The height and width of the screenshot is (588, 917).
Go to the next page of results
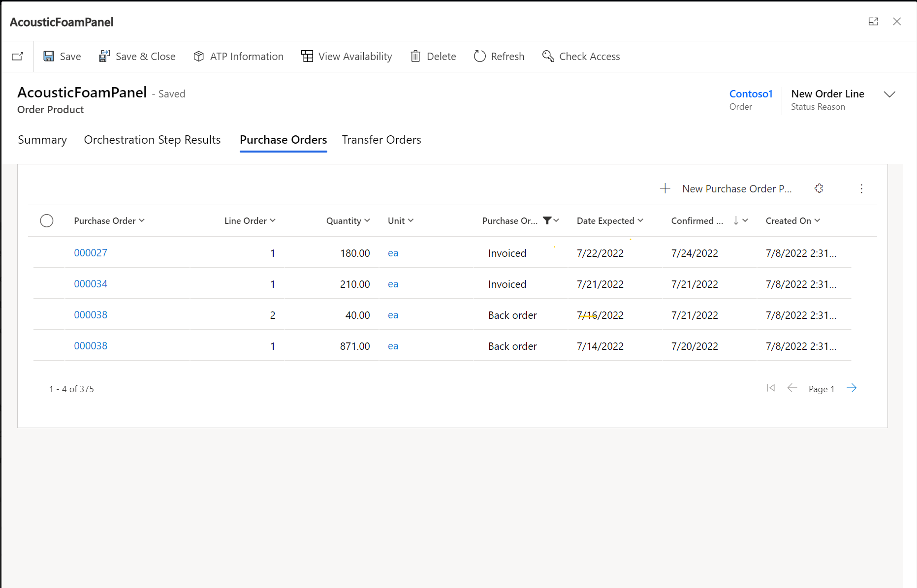click(852, 388)
